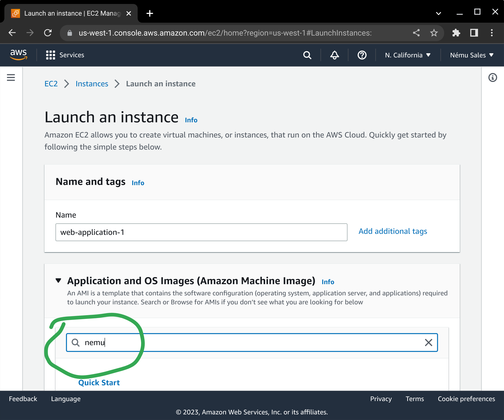Click the lock site info icon

click(x=70, y=33)
